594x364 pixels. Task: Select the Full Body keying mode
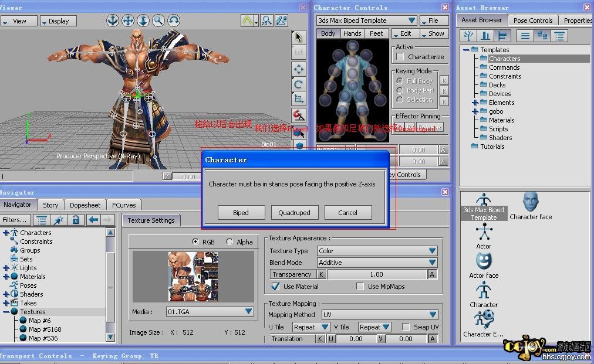point(400,81)
